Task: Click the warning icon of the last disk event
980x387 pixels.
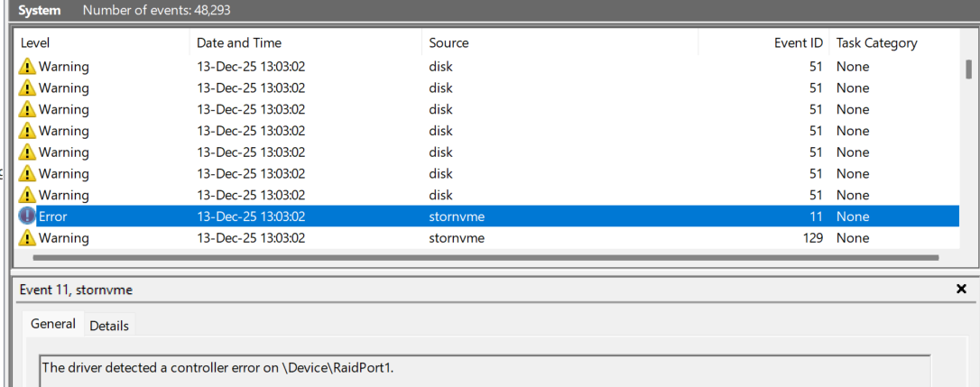Action: coord(27,195)
